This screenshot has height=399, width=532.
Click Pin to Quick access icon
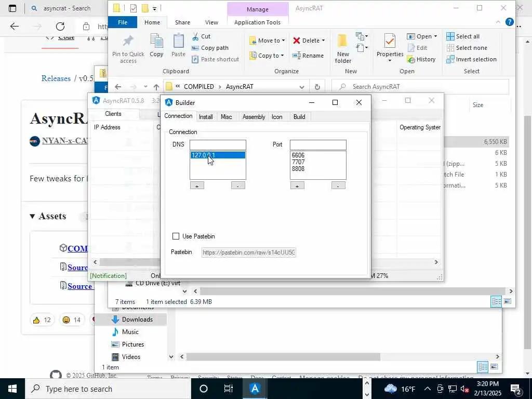click(128, 49)
